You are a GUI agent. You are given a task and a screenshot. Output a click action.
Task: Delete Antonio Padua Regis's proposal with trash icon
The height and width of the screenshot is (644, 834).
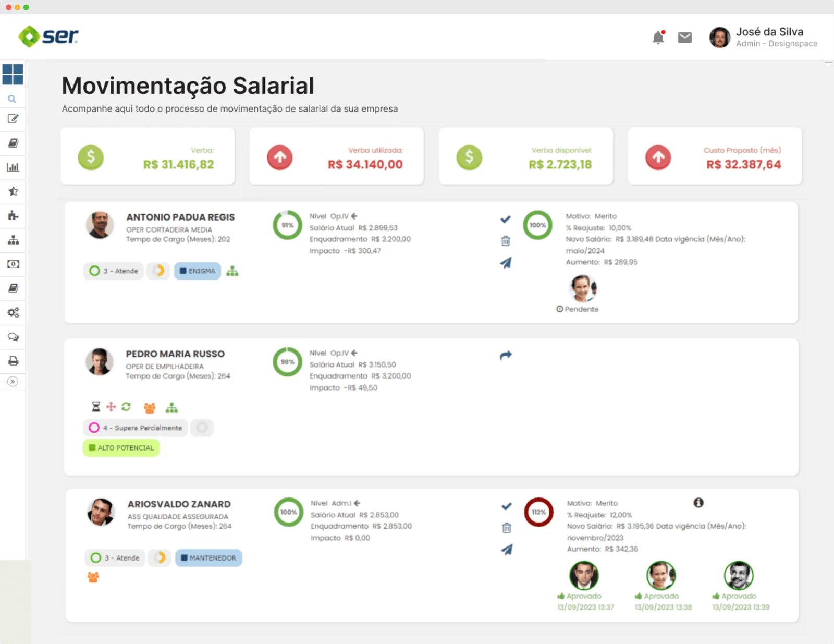pos(506,241)
